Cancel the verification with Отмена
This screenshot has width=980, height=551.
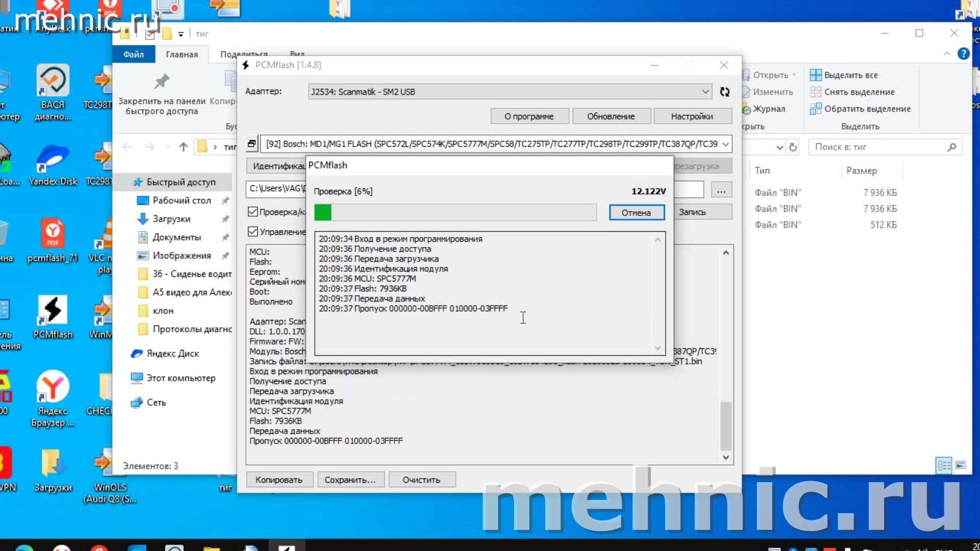click(636, 213)
